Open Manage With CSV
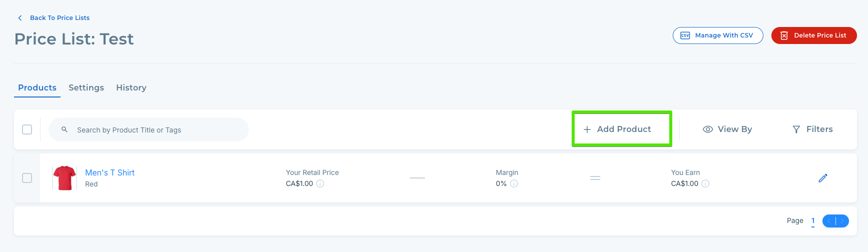This screenshot has width=868, height=252. point(717,35)
